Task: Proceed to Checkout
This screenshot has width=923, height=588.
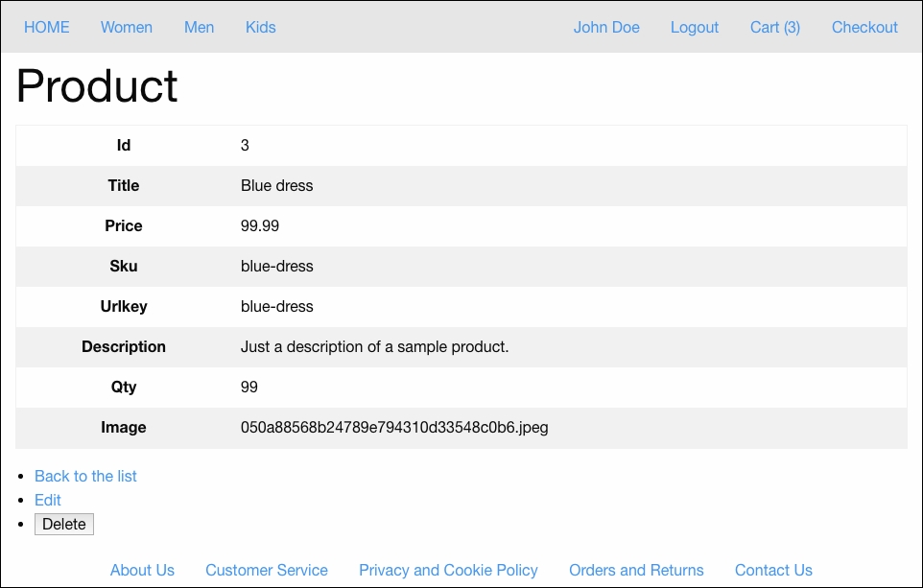Action: click(864, 27)
